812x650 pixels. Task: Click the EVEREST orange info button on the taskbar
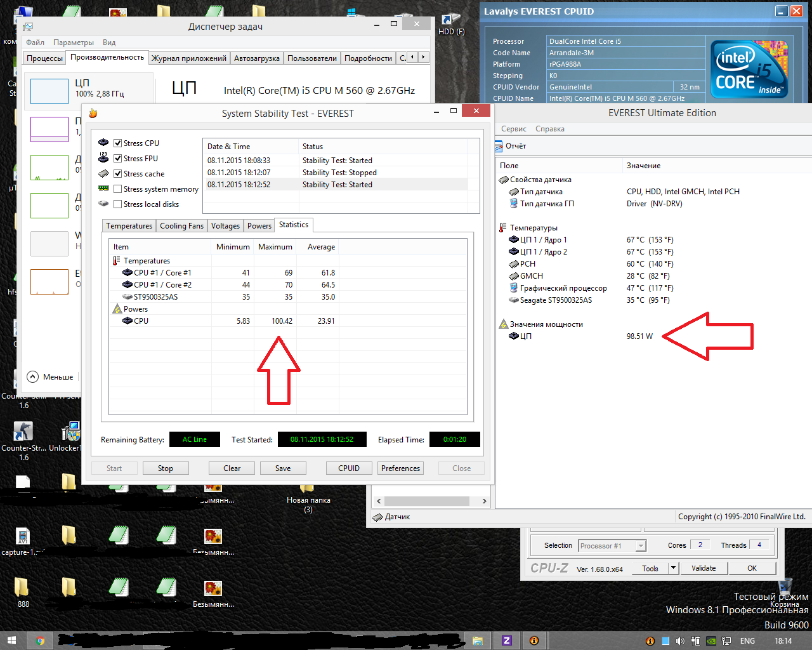pos(534,640)
